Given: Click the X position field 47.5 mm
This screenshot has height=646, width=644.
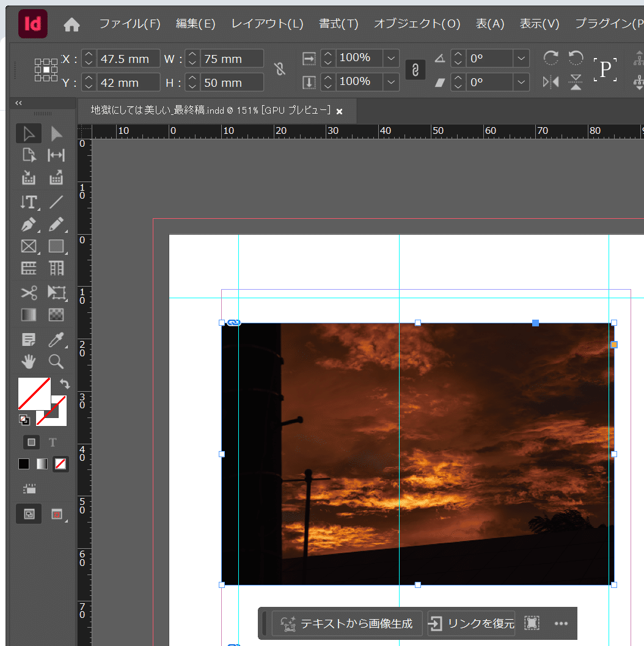Looking at the screenshot, I should (128, 59).
